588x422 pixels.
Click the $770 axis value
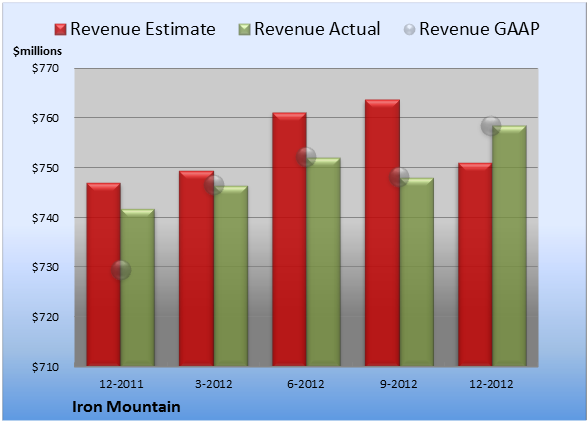pyautogui.click(x=45, y=68)
